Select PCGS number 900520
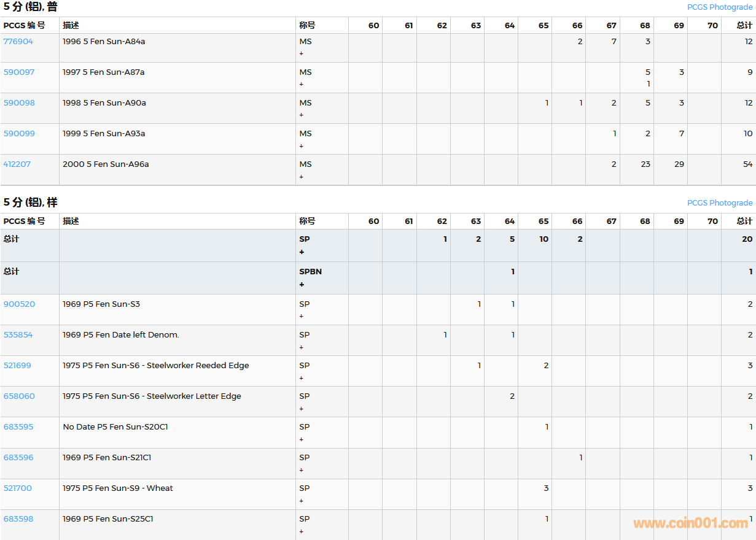Viewport: 756px width, 540px height. coord(19,304)
